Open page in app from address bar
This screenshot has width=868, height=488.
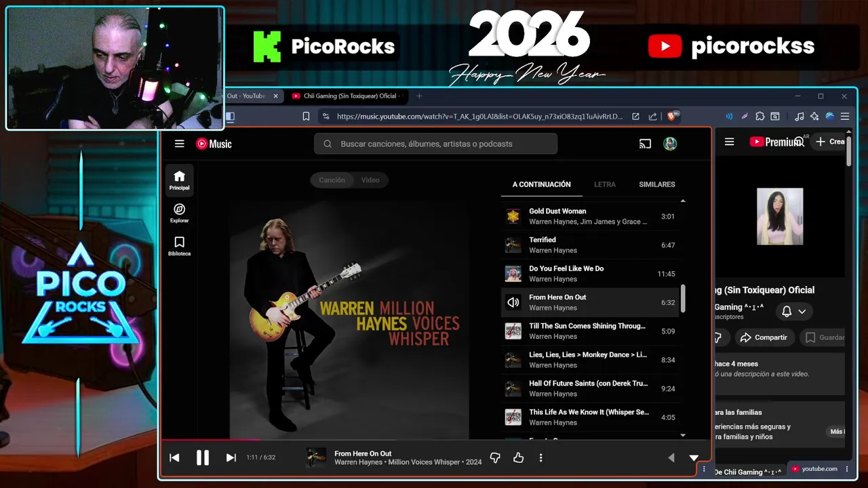coord(635,117)
